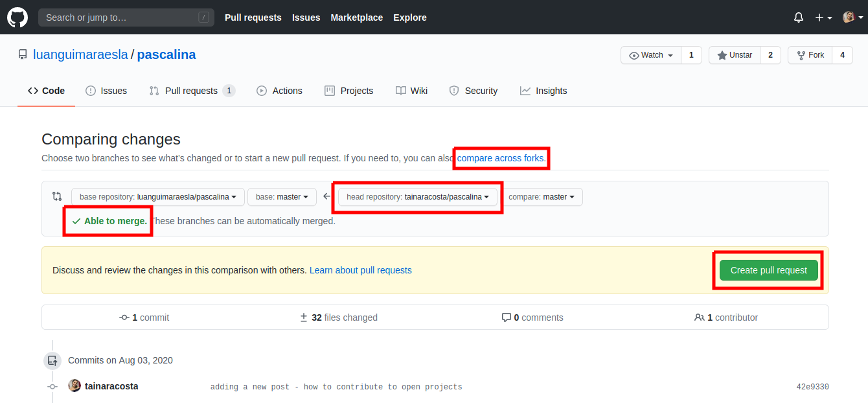Click the swap branches compare icon
The height and width of the screenshot is (403, 868).
pos(57,196)
